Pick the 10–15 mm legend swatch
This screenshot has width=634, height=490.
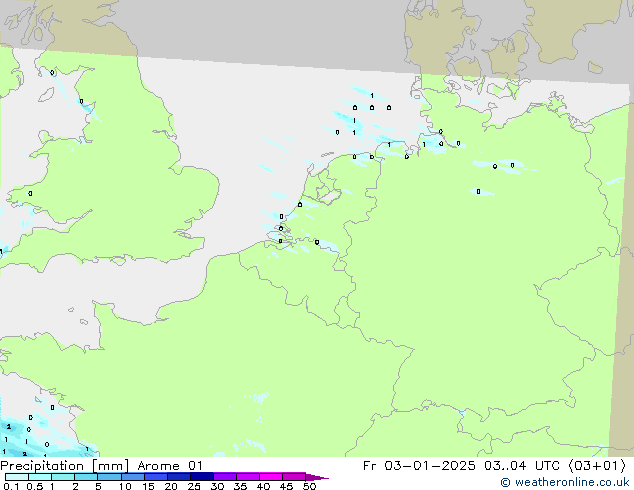click(x=132, y=477)
